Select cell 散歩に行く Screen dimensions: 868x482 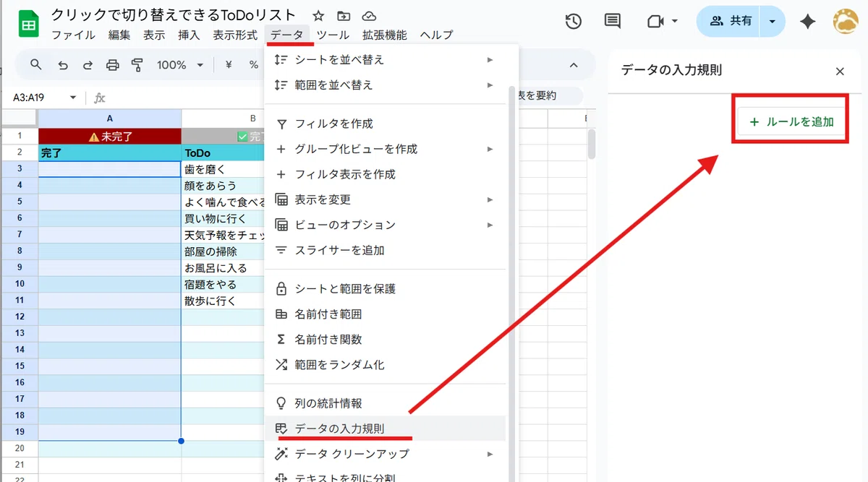pos(223,301)
